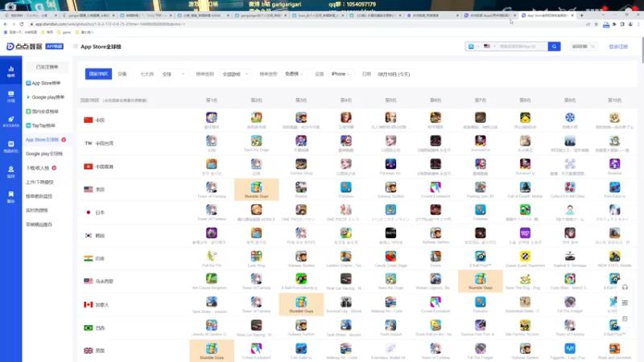The height and width of the screenshot is (362, 644).
Task: Open Stumble Guys icon in the Malaysia row
Action: point(480,279)
